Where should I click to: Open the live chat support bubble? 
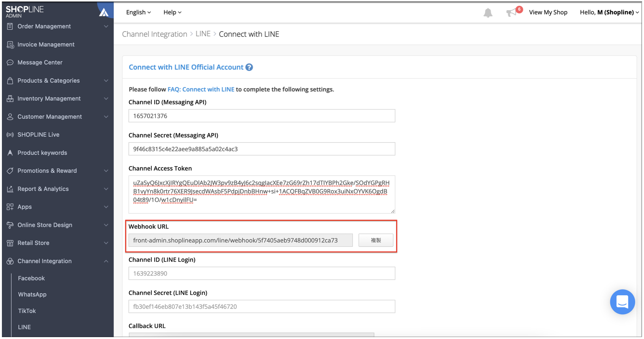622,302
